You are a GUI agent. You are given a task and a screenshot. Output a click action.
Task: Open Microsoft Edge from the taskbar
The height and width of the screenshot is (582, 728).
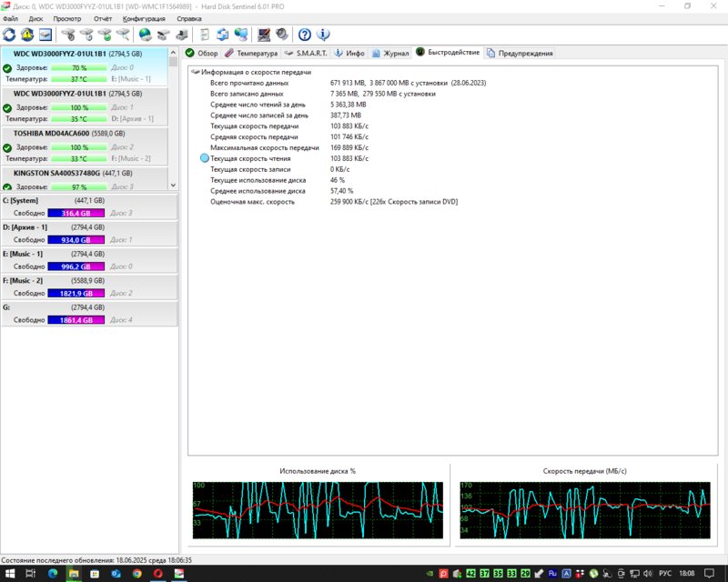(52, 574)
